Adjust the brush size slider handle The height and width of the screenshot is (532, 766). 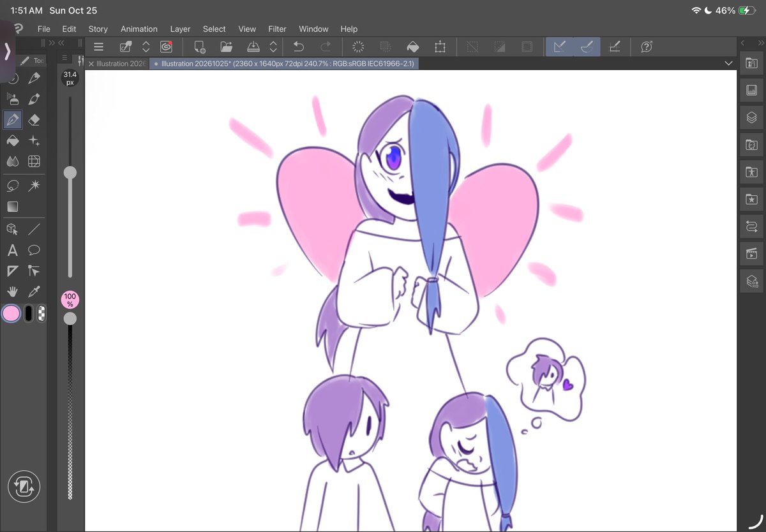click(70, 172)
